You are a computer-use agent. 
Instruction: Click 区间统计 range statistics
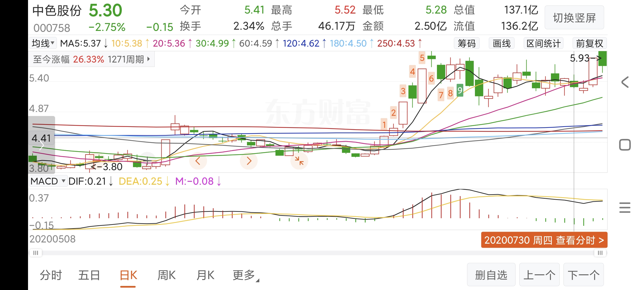[544, 43]
